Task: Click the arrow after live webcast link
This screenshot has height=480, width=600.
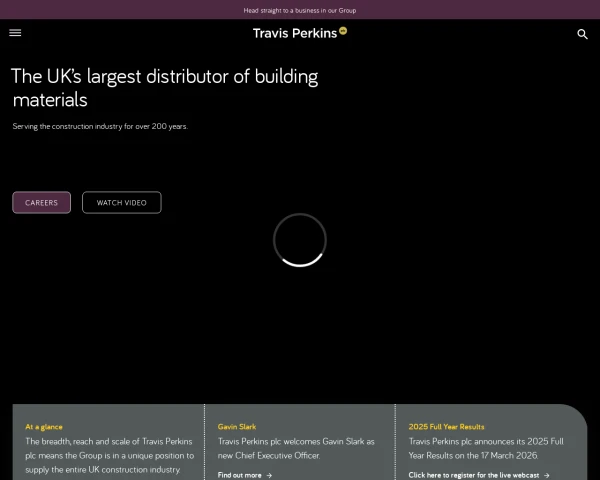Action: (546, 475)
